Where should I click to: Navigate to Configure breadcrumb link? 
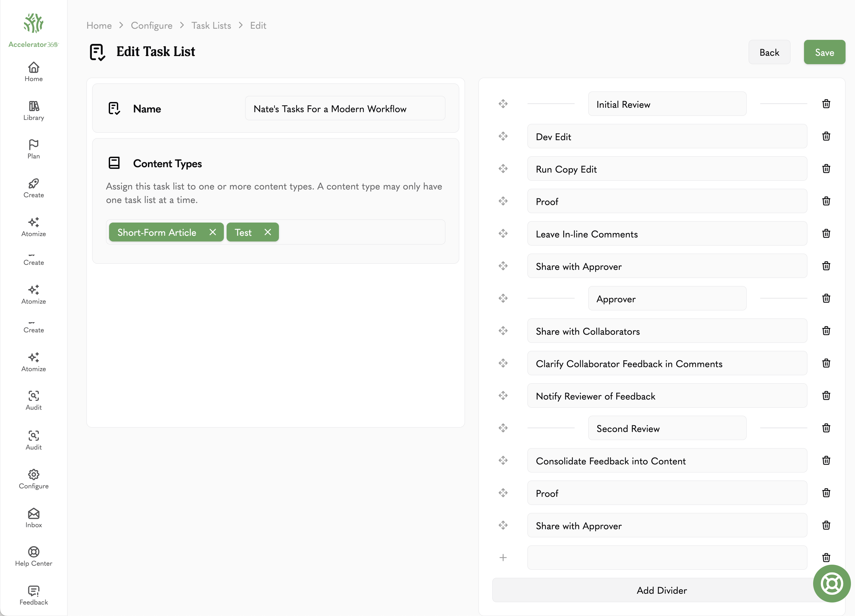(152, 25)
